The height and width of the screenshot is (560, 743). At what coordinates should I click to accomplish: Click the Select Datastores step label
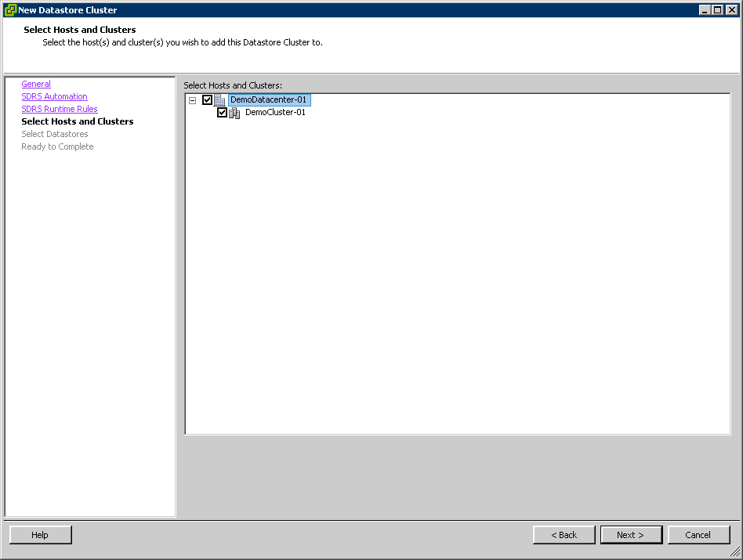55,134
